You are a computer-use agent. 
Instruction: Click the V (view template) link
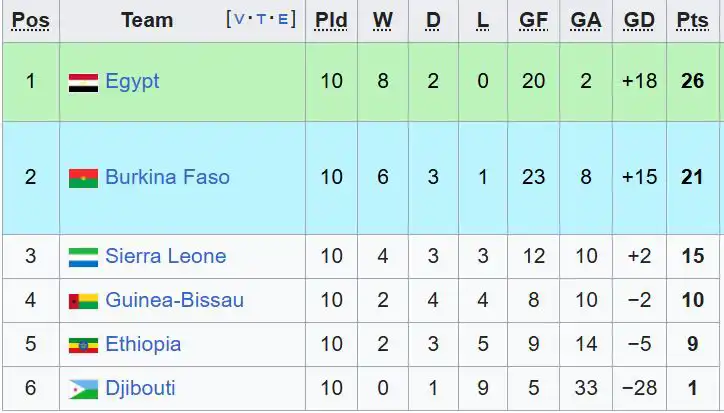click(x=241, y=19)
